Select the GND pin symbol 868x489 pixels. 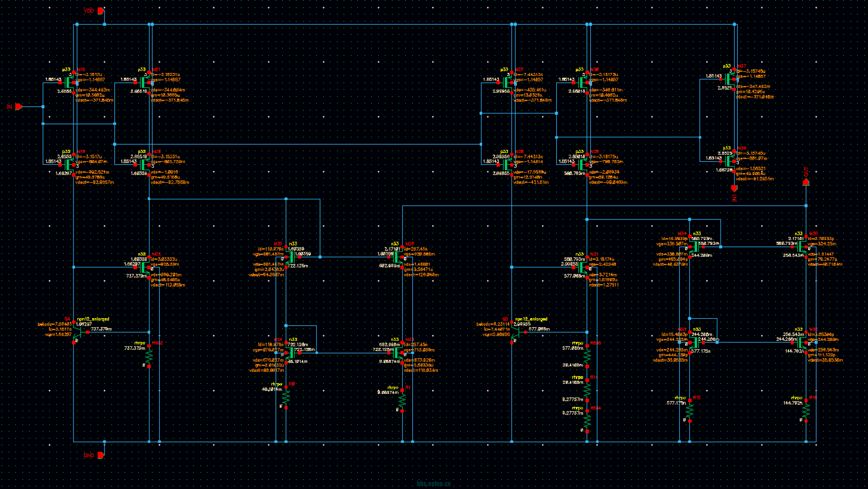point(101,455)
